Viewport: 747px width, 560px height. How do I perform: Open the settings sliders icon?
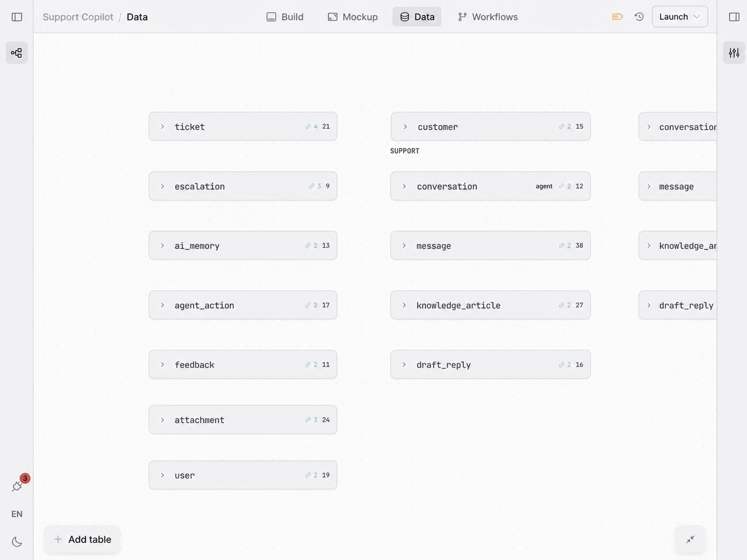coord(734,53)
